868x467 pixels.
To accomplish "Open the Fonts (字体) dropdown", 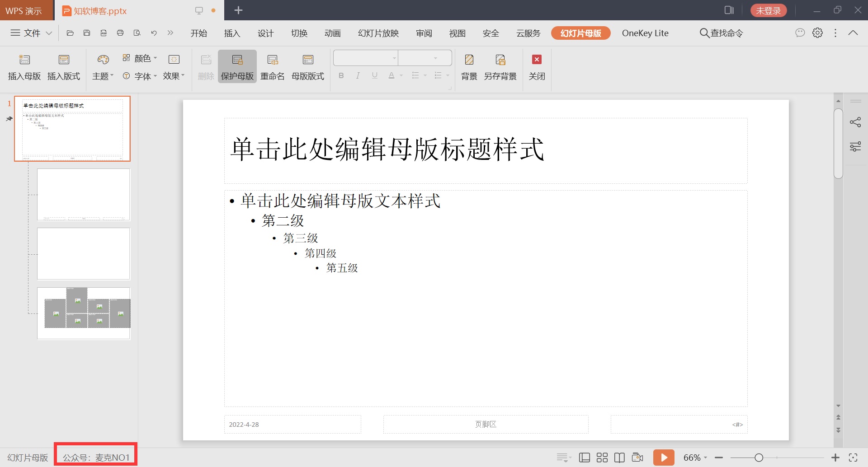I will (140, 76).
